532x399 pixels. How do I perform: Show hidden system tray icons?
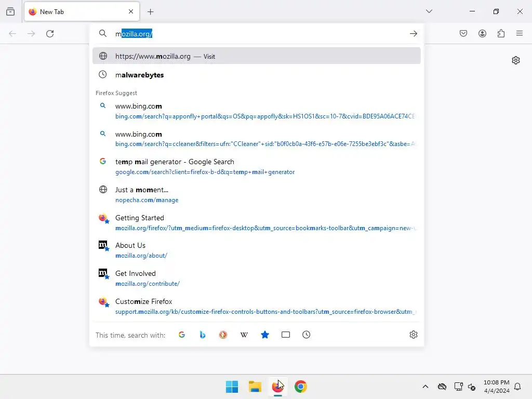click(425, 387)
